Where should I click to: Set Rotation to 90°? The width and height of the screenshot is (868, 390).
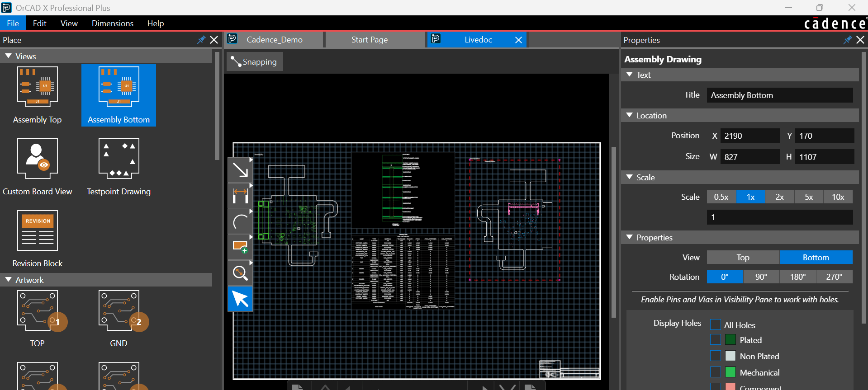[x=761, y=277]
